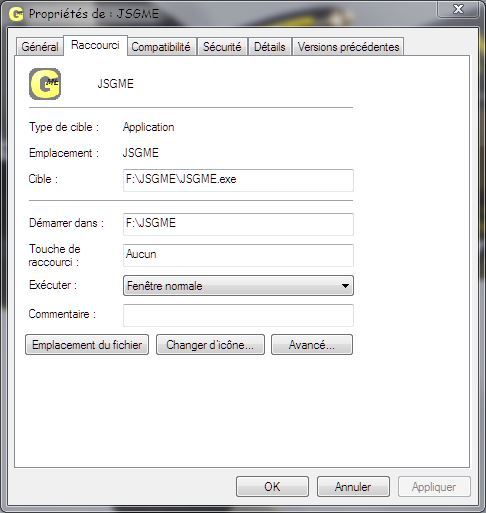The width and height of the screenshot is (486, 513).
Task: Confirm with the OK button
Action: pyautogui.click(x=272, y=487)
